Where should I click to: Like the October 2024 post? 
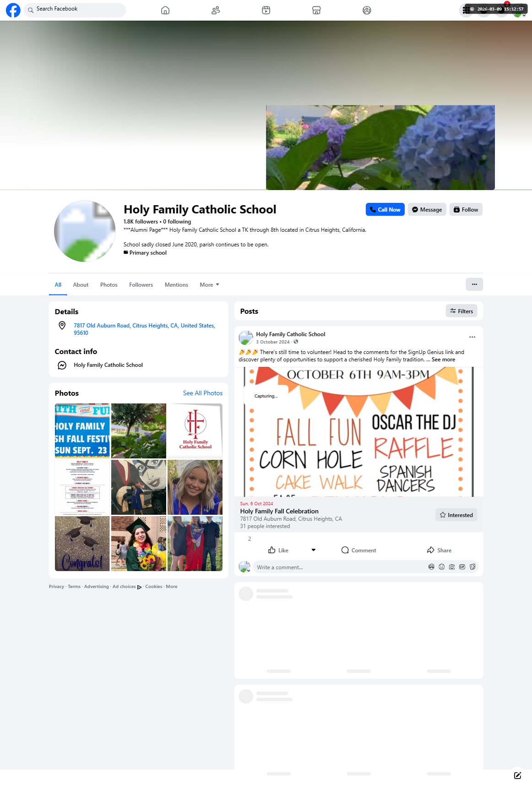pos(278,550)
